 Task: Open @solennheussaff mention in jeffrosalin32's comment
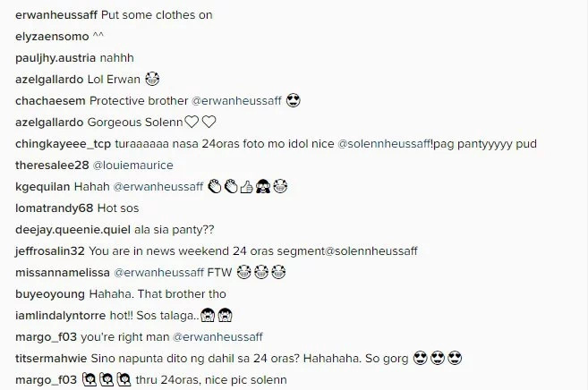(371, 251)
